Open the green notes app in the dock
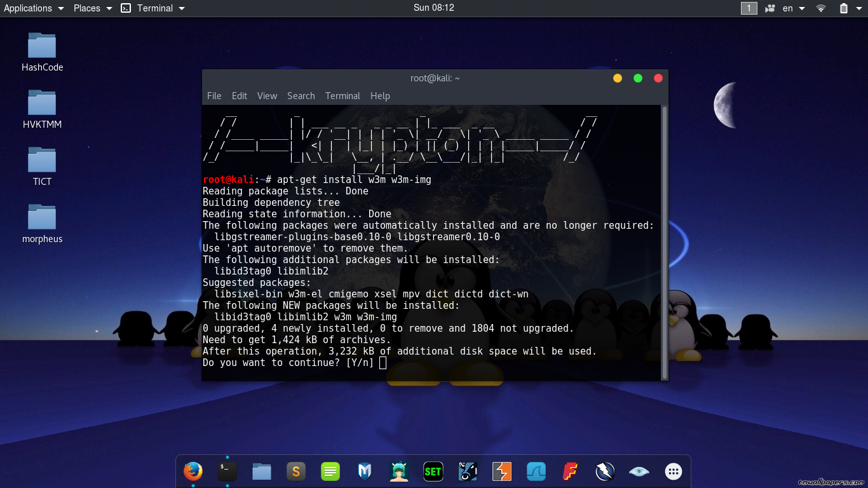The height and width of the screenshot is (488, 868). (x=330, y=471)
